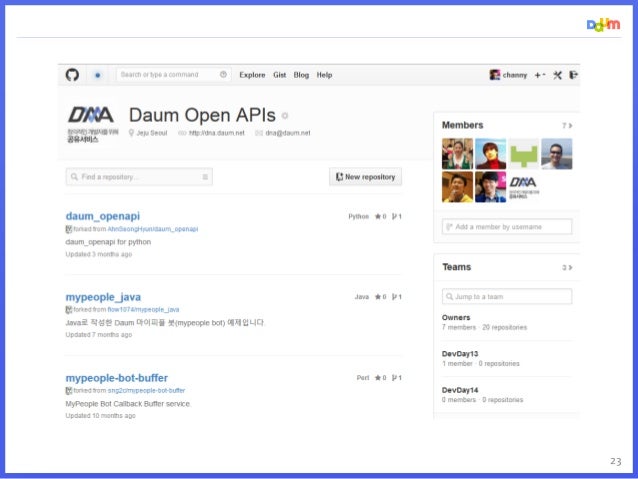
Task: Click the Daum logo on slide
Action: point(603,25)
